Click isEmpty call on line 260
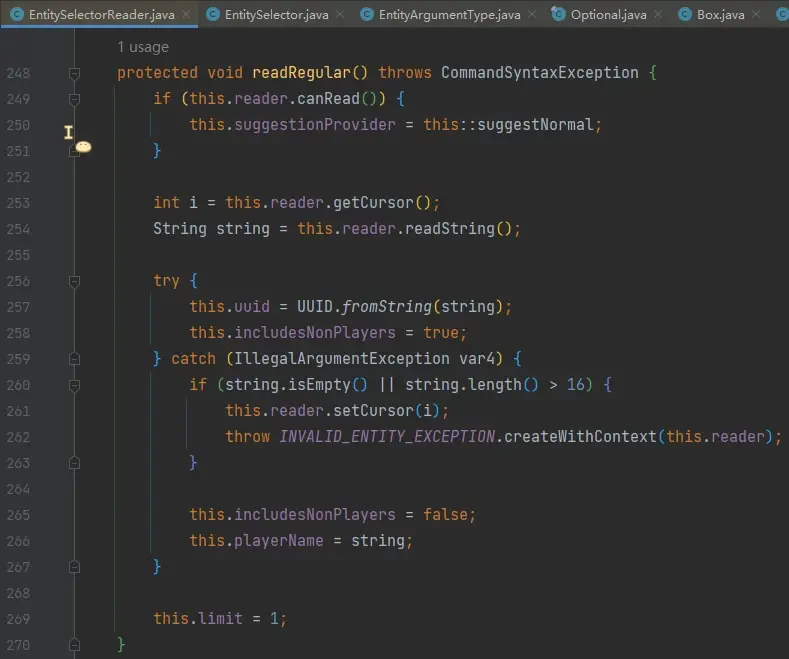This screenshot has height=659, width=789. coord(319,385)
